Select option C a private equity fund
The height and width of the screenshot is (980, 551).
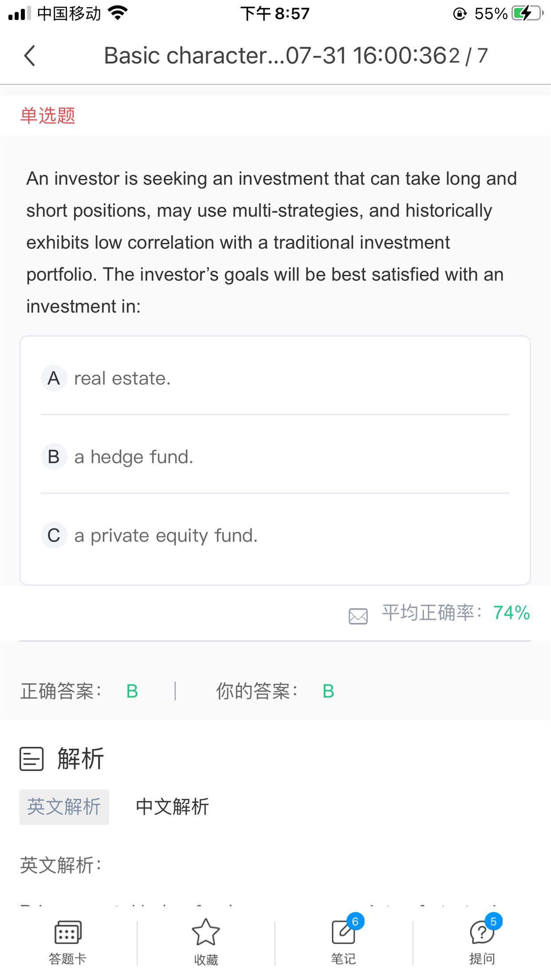tap(165, 536)
